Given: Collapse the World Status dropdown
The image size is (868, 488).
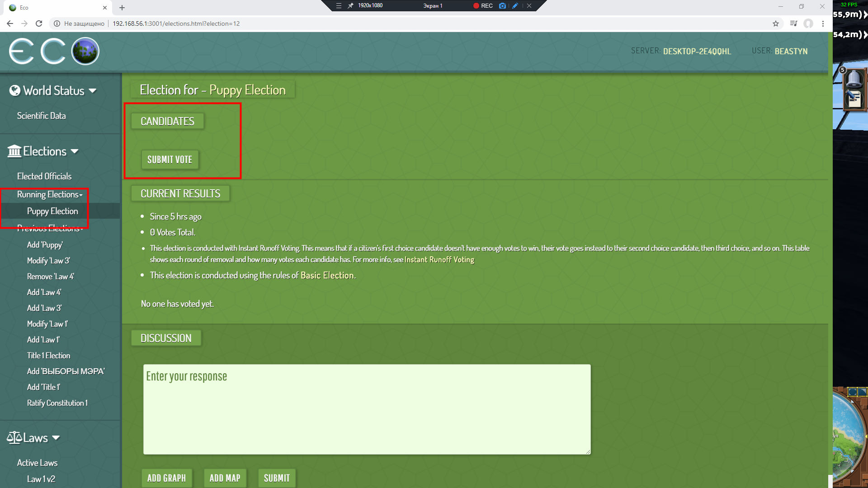Looking at the screenshot, I should click(x=93, y=91).
